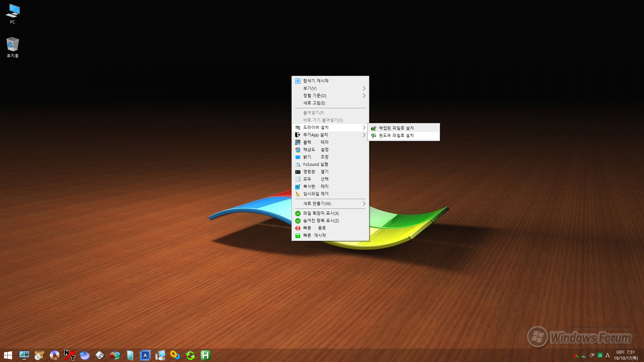Expand the 드라이버 설치 submenu arrow
644x362 pixels.
(364, 127)
